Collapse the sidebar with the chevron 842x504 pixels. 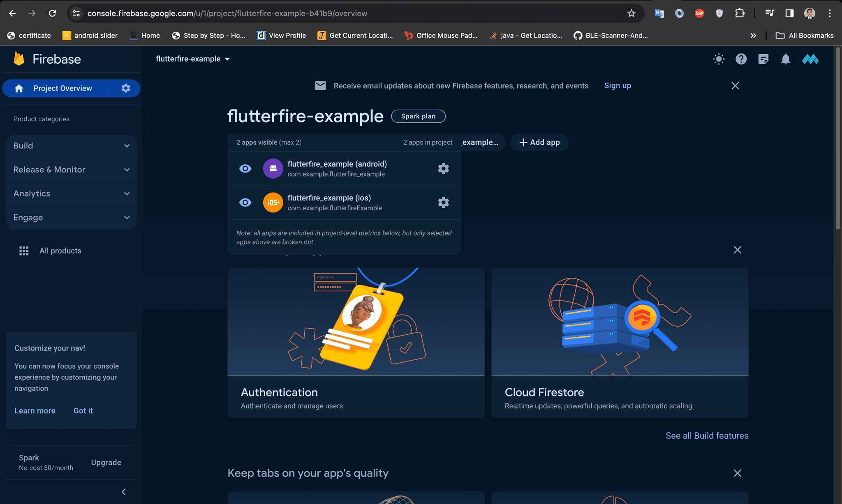click(x=123, y=492)
